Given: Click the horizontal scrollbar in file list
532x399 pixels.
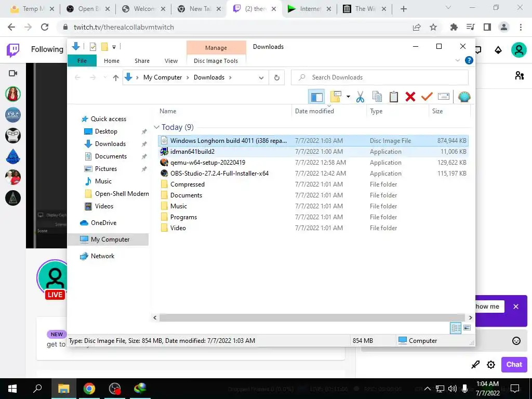Looking at the screenshot, I should click(312, 317).
